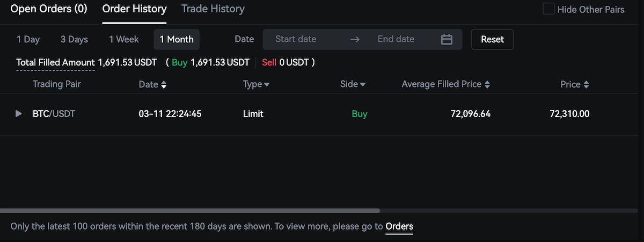The image size is (644, 242).
Task: Click the calendar icon in date range
Action: (447, 39)
